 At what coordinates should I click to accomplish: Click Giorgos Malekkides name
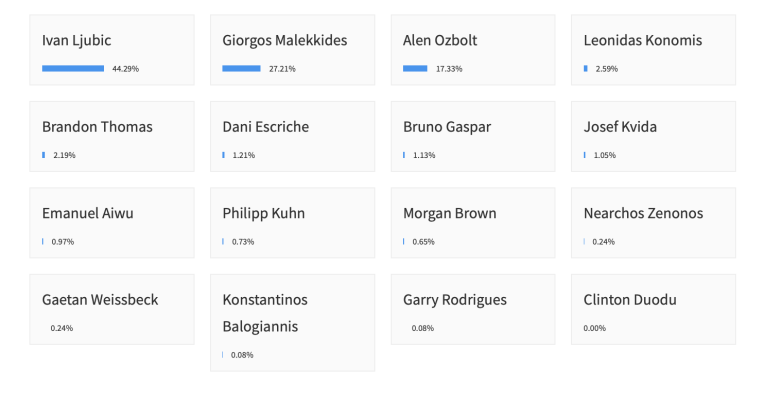285,40
